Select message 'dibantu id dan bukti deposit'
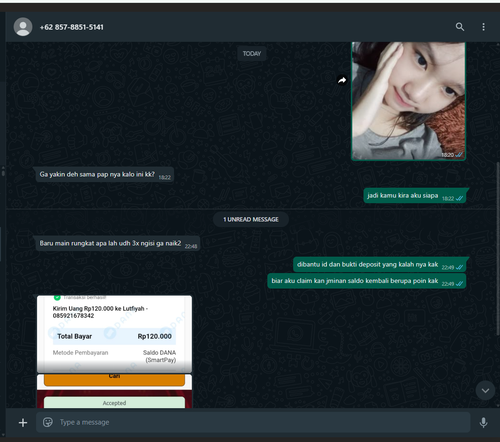 point(379,265)
